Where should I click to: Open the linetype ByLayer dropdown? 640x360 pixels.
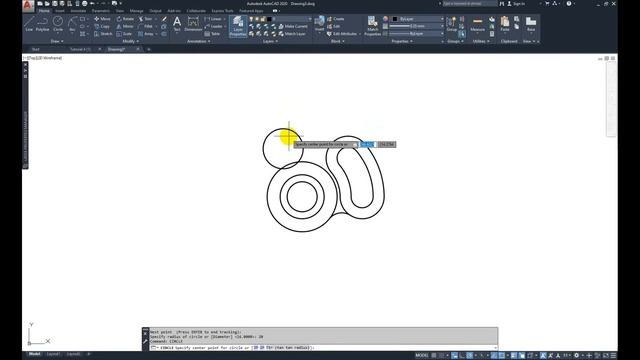(x=416, y=34)
